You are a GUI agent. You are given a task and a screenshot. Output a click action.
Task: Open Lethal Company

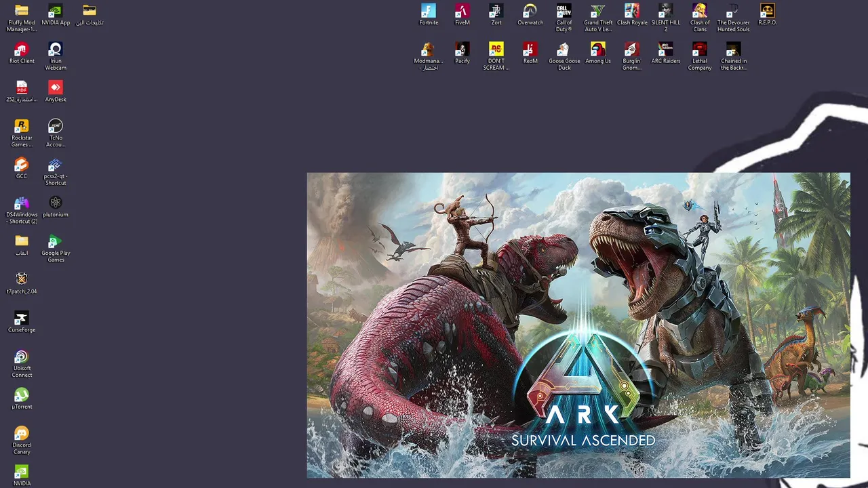(x=700, y=49)
